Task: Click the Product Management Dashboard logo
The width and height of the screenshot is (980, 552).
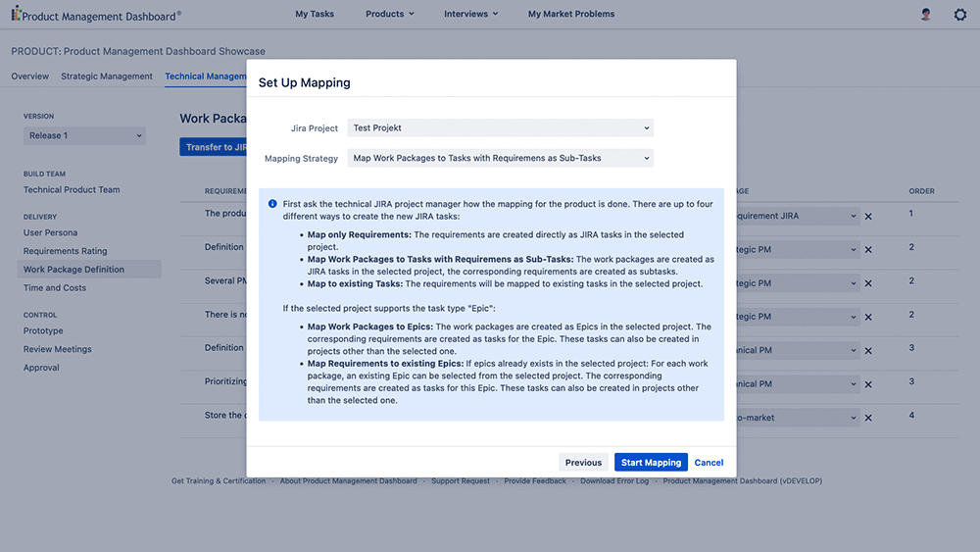Action: [x=96, y=15]
